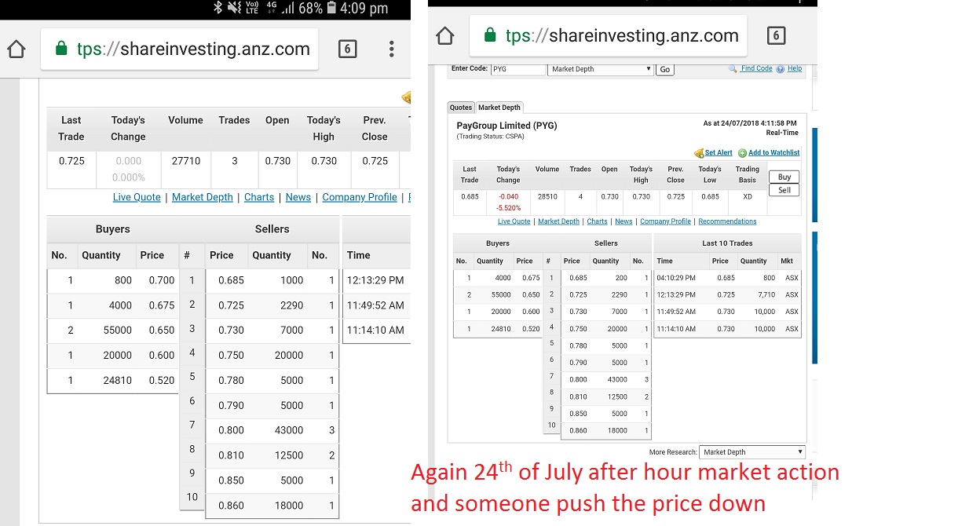Click the PayGroup Limited (PYG) heading
Screen dimensions: 980x526
506,126
